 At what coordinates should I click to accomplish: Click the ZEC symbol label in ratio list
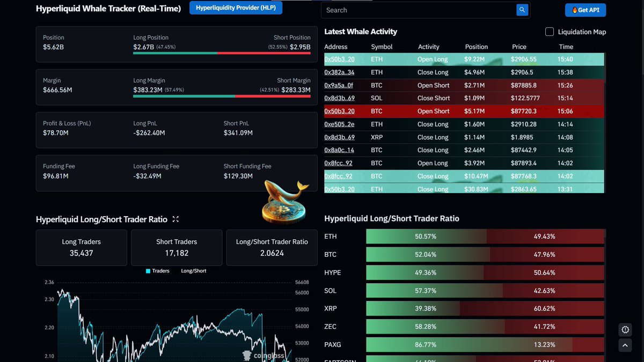pyautogui.click(x=330, y=327)
